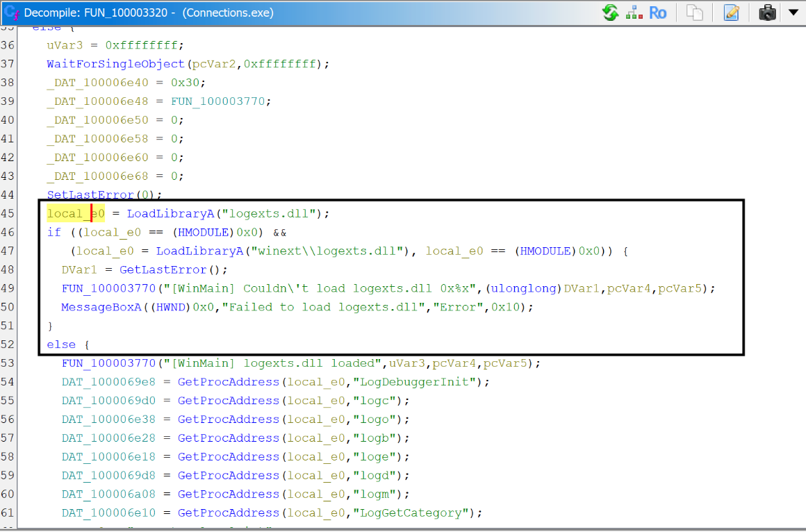Click MessageBoxA on line 50

click(x=101, y=308)
